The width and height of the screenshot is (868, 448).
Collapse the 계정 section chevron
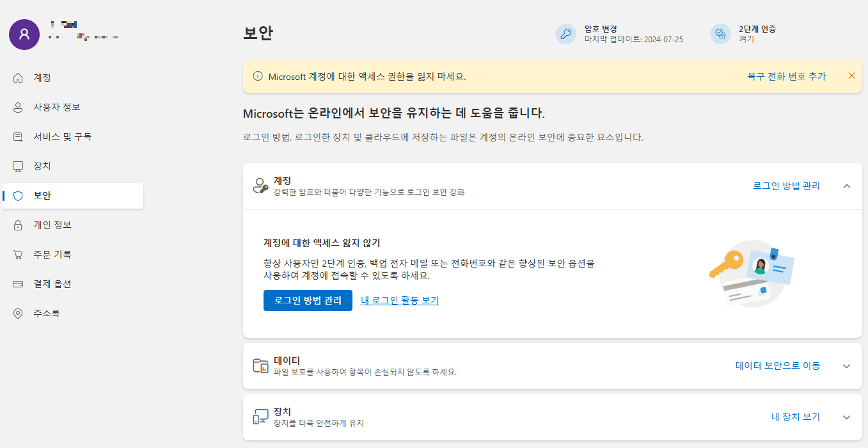tap(847, 186)
